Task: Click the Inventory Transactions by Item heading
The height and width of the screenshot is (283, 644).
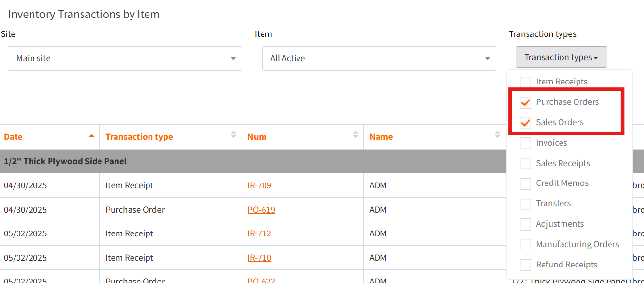Action: (x=83, y=14)
